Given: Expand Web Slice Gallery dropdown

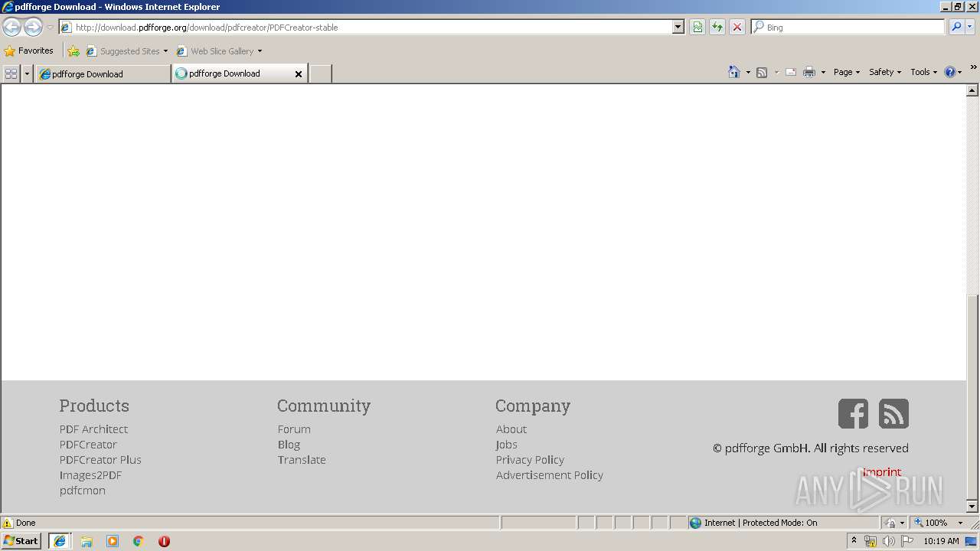Looking at the screenshot, I should [x=260, y=51].
